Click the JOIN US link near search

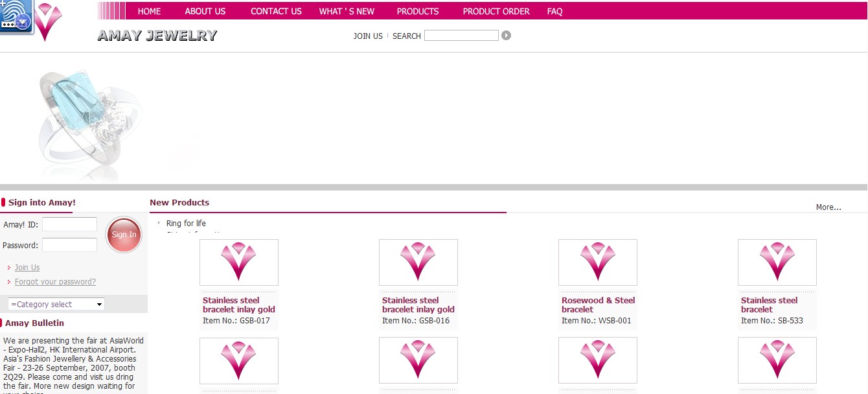(368, 36)
